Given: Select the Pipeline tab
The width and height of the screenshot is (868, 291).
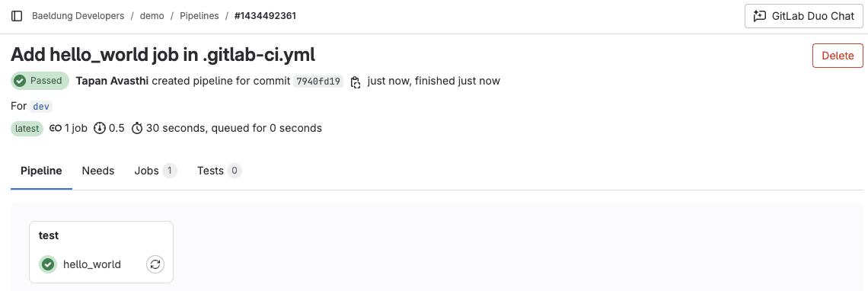Looking at the screenshot, I should tap(42, 171).
